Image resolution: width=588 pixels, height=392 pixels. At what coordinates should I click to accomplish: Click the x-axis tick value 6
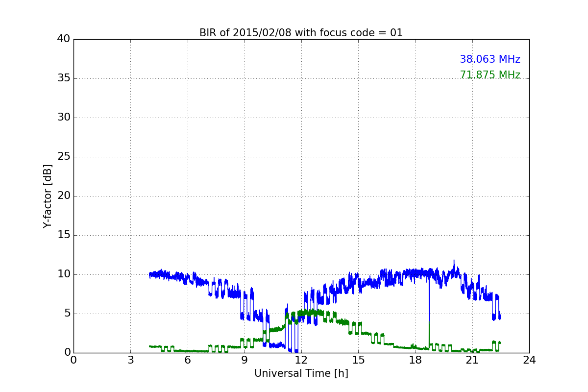click(187, 360)
